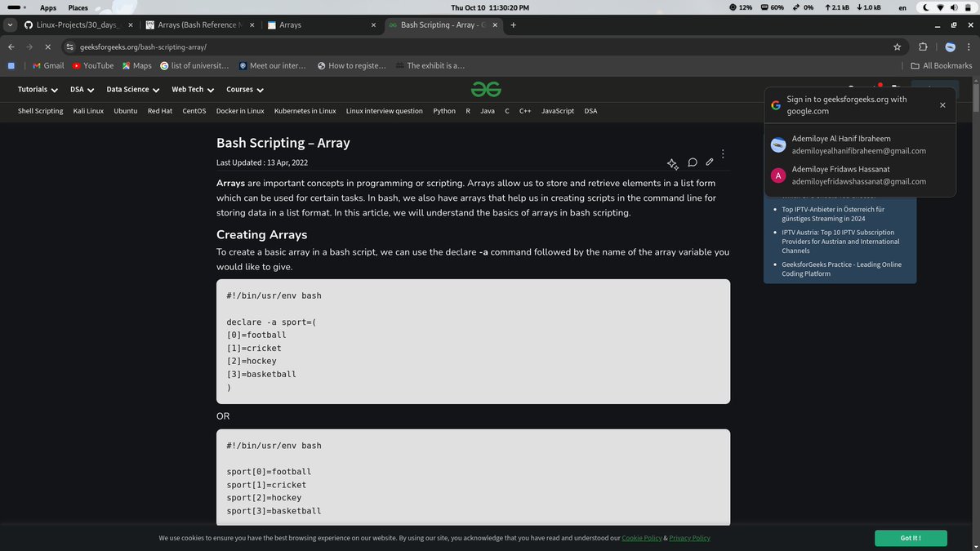Open the browser extensions puzzle icon
980x551 pixels.
pyautogui.click(x=923, y=47)
